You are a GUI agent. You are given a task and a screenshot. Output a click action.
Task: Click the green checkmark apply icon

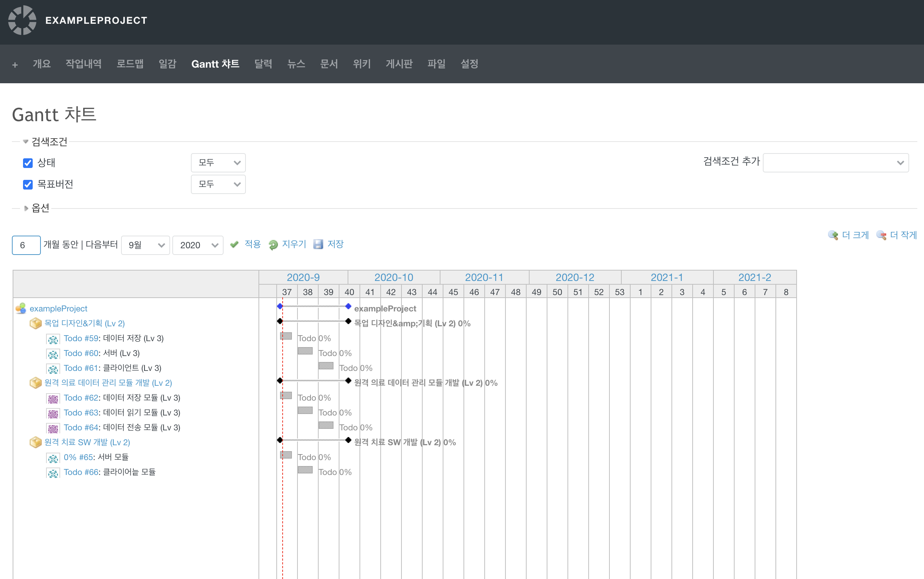[234, 244]
